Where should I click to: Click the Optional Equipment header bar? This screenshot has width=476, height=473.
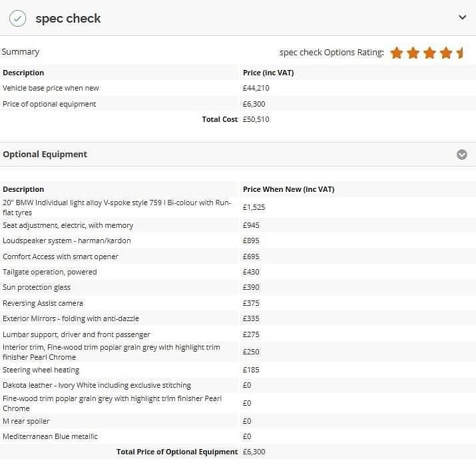pos(238,155)
